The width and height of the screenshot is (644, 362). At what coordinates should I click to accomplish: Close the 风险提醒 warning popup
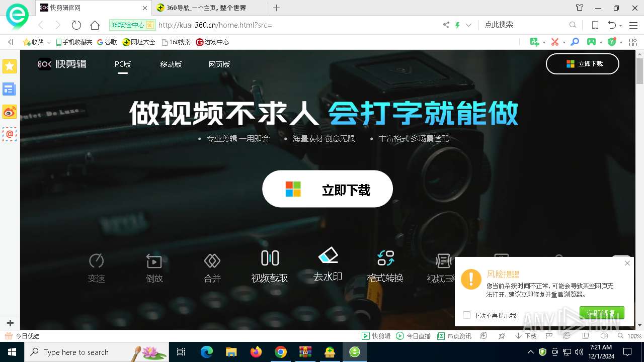pos(627,263)
